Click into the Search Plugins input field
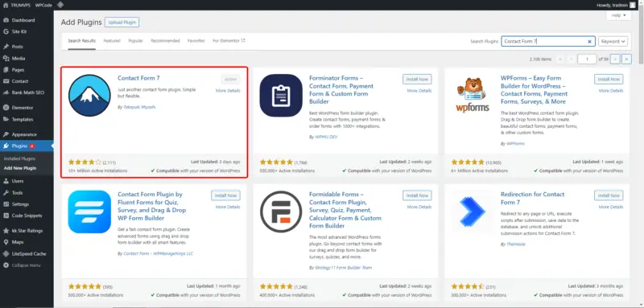This screenshot has height=308, width=644. 544,42
